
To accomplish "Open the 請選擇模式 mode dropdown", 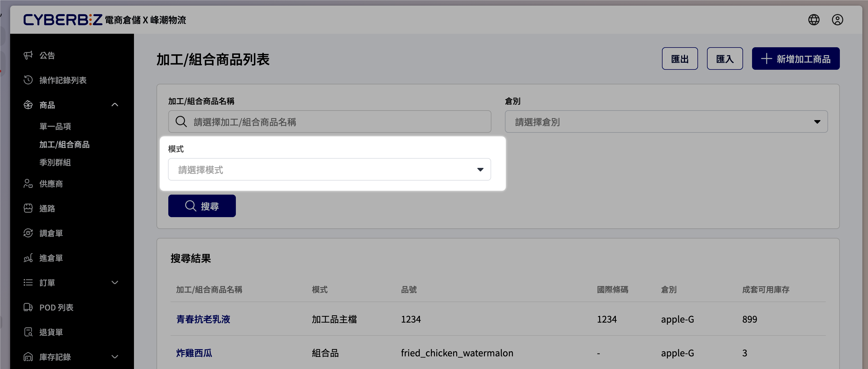I will [x=329, y=169].
